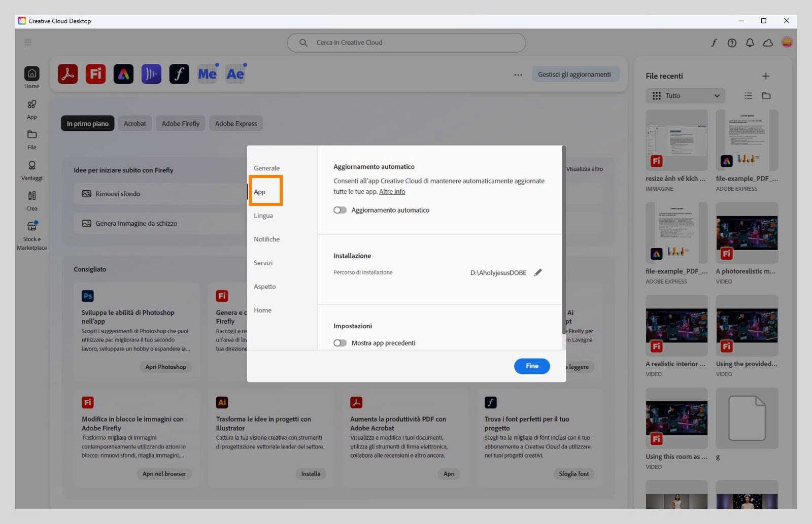The height and width of the screenshot is (524, 812).
Task: Toggle Mostra app precedenti switch
Action: pyautogui.click(x=340, y=343)
